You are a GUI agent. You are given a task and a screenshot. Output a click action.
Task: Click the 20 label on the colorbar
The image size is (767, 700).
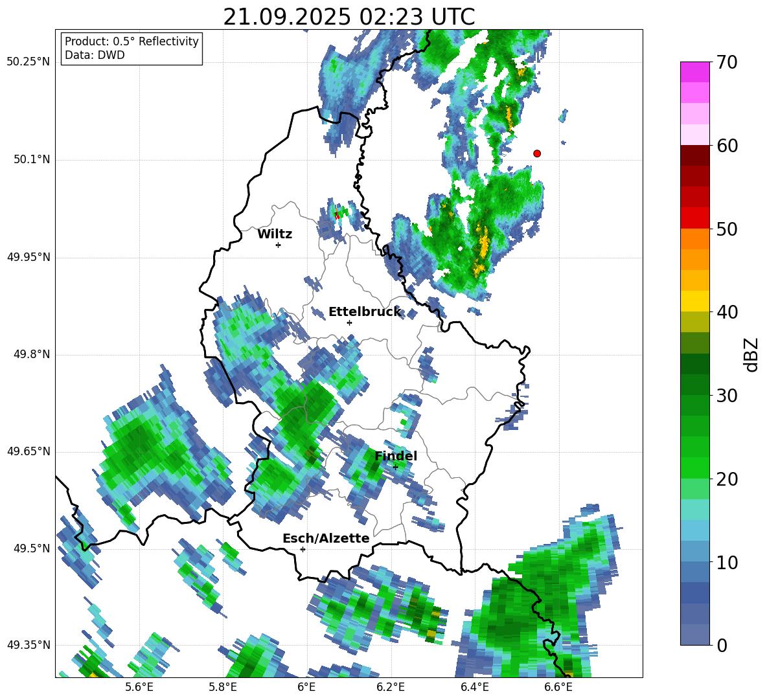pyautogui.click(x=726, y=479)
